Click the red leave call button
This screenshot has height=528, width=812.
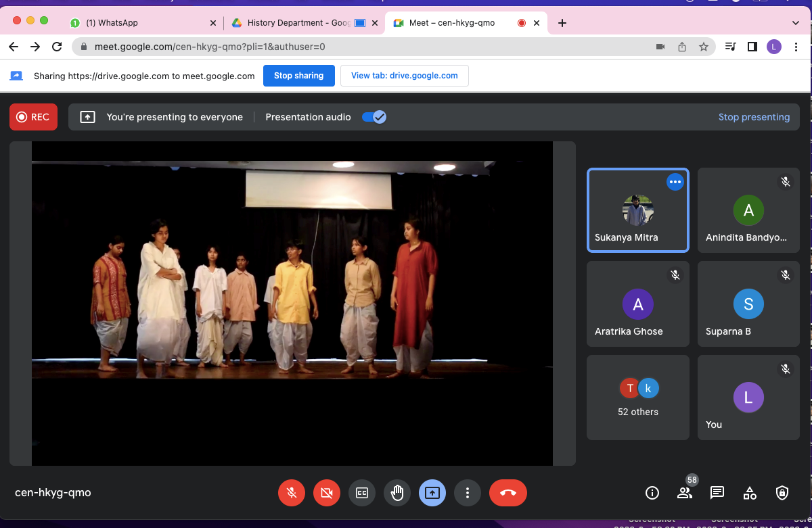pos(507,493)
